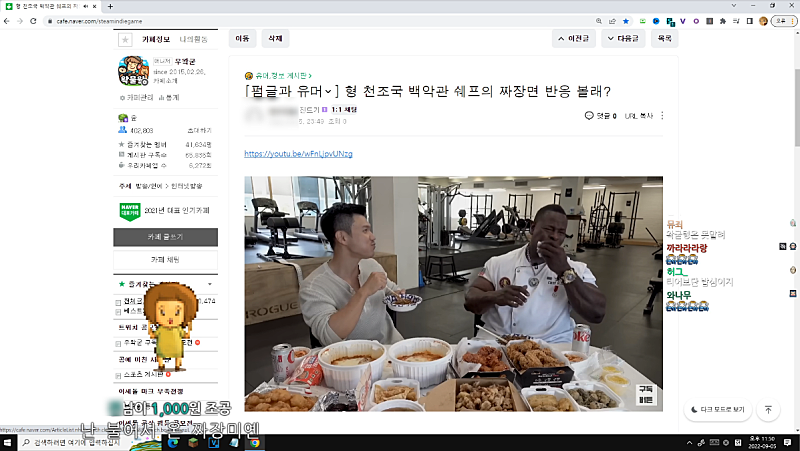This screenshot has height=451, width=800.
Task: Click the taskbar clock showing 11:50
Action: 762,442
